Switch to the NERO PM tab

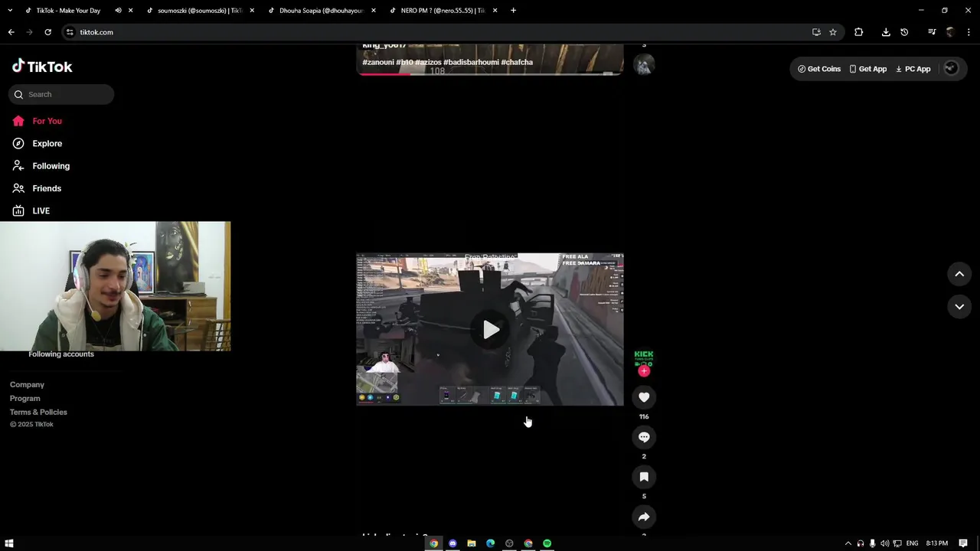[443, 11]
